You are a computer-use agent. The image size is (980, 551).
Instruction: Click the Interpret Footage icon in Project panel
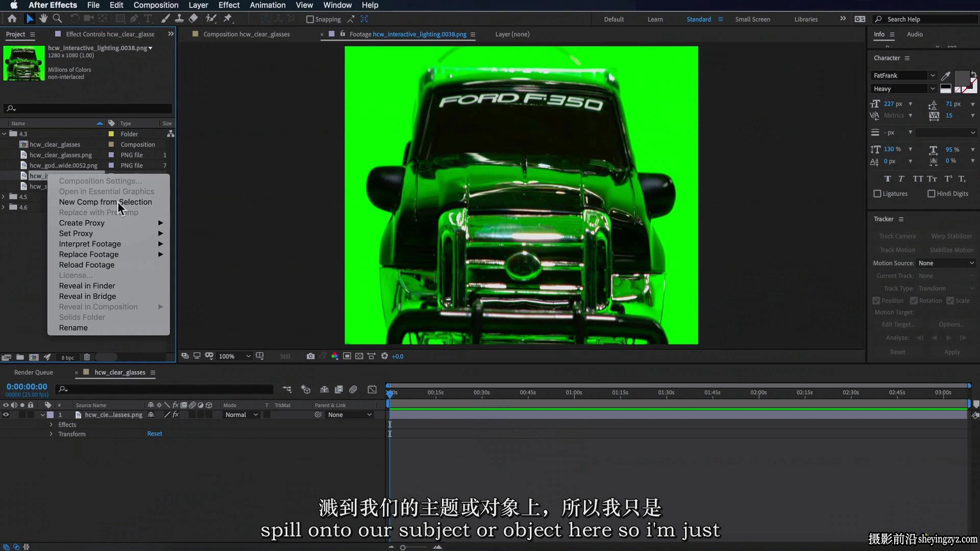tap(7, 357)
